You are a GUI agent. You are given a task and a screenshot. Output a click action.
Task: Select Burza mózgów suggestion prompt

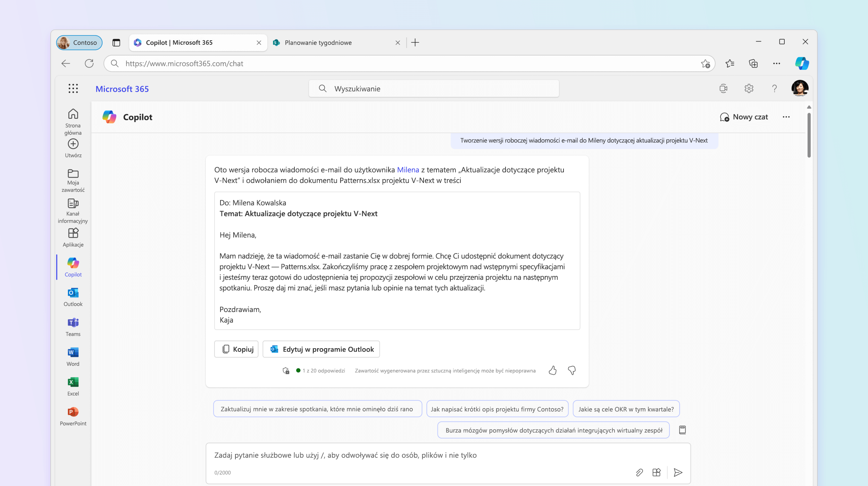tap(553, 430)
